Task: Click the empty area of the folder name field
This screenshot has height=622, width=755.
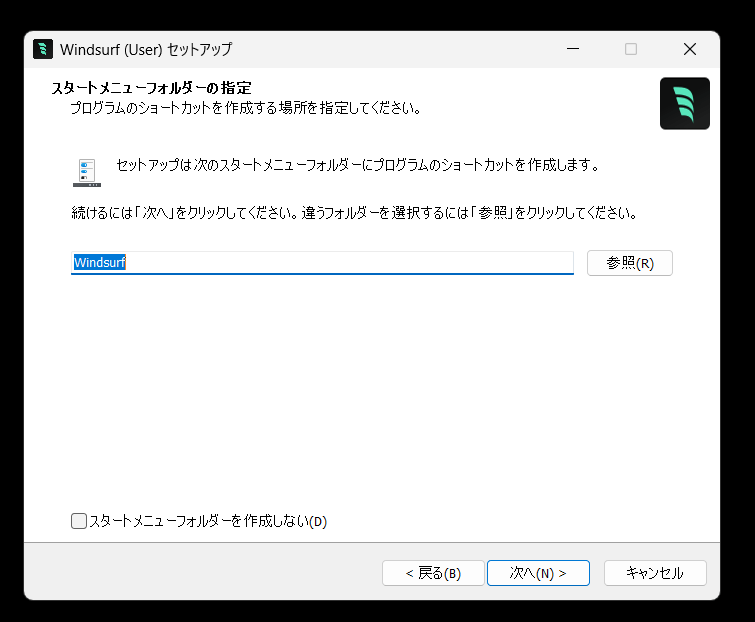Action: point(349,262)
